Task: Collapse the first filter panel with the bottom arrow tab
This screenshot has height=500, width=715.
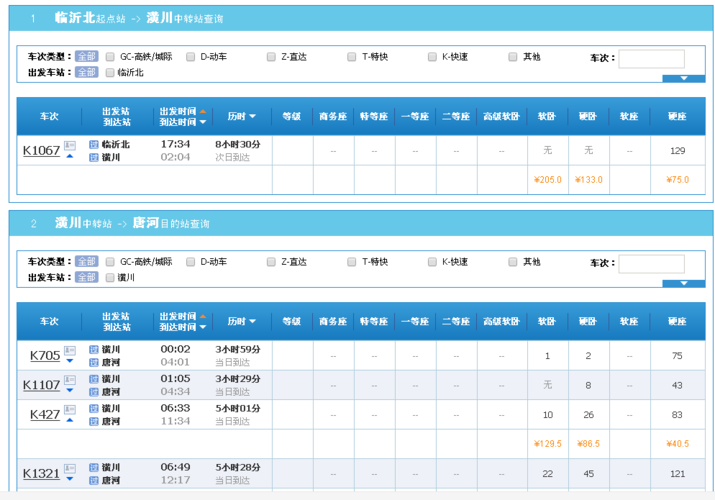Action: click(x=684, y=78)
